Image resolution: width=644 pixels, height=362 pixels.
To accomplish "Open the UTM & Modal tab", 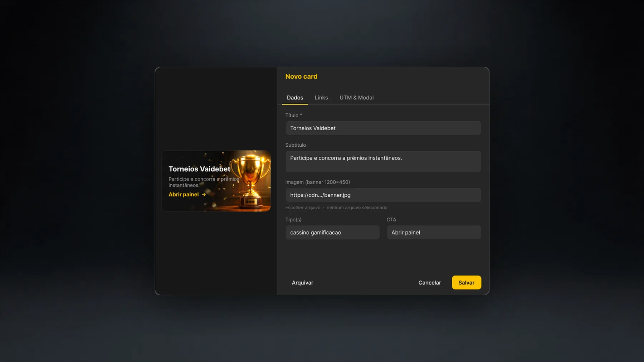I will [x=356, y=98].
